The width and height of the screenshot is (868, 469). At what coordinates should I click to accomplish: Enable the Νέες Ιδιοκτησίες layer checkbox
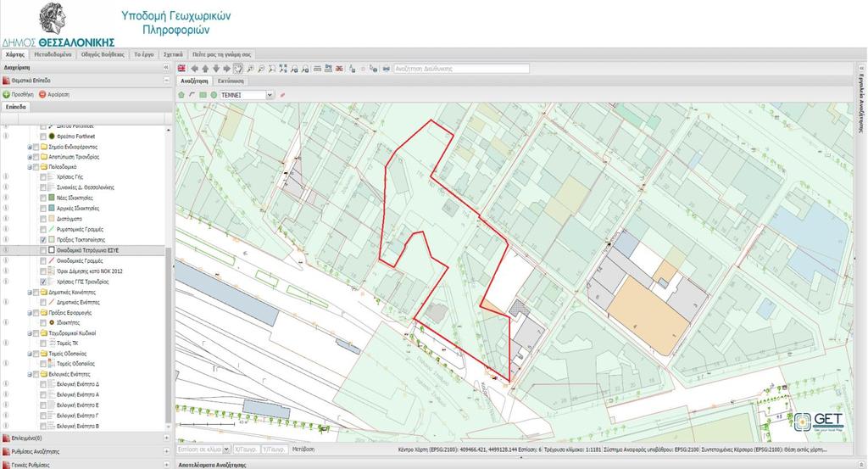click(43, 198)
